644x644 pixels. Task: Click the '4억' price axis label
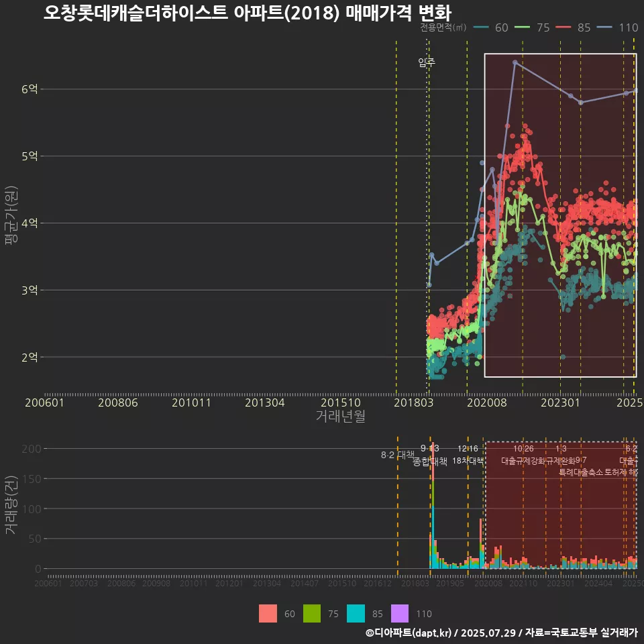30,223
